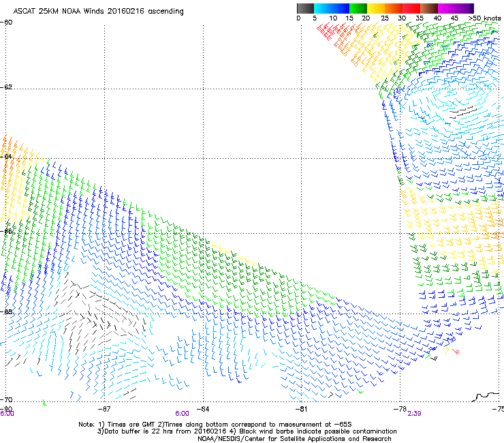Click the 'NOAA/NESDIS/Center for Satellite Applications and Research' credit
504x443 pixels.
(x=294, y=439)
